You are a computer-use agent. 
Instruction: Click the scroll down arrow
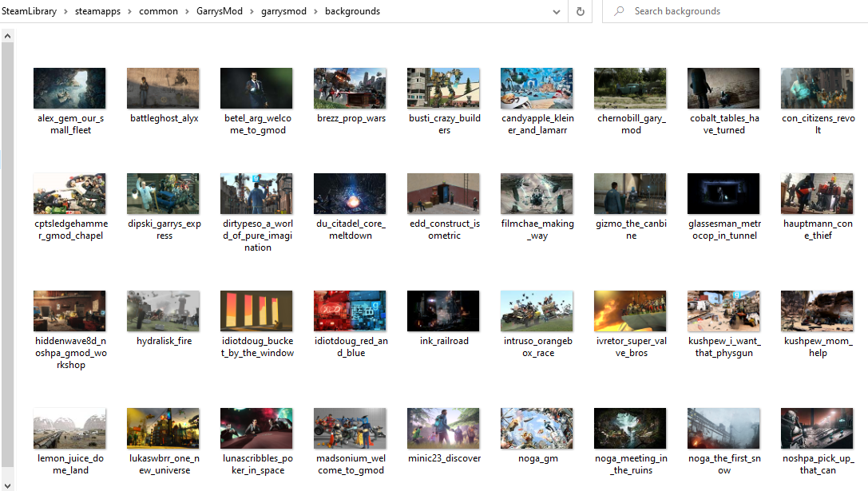click(7, 485)
